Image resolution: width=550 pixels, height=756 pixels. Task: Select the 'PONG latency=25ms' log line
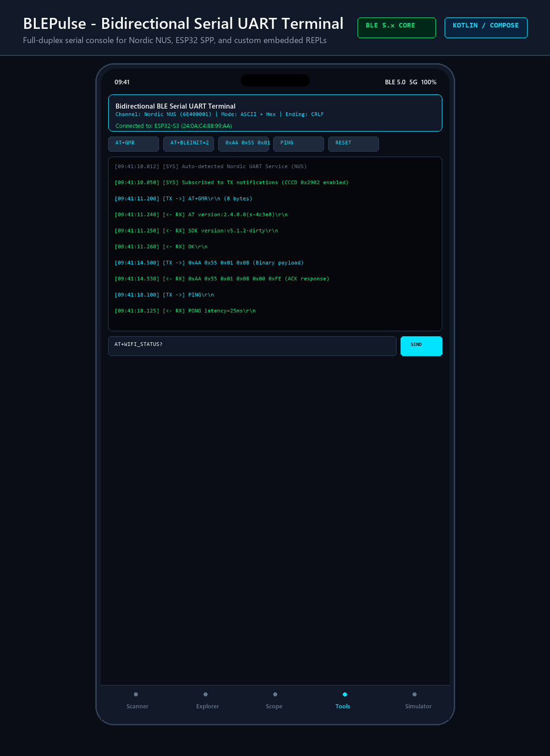click(185, 311)
